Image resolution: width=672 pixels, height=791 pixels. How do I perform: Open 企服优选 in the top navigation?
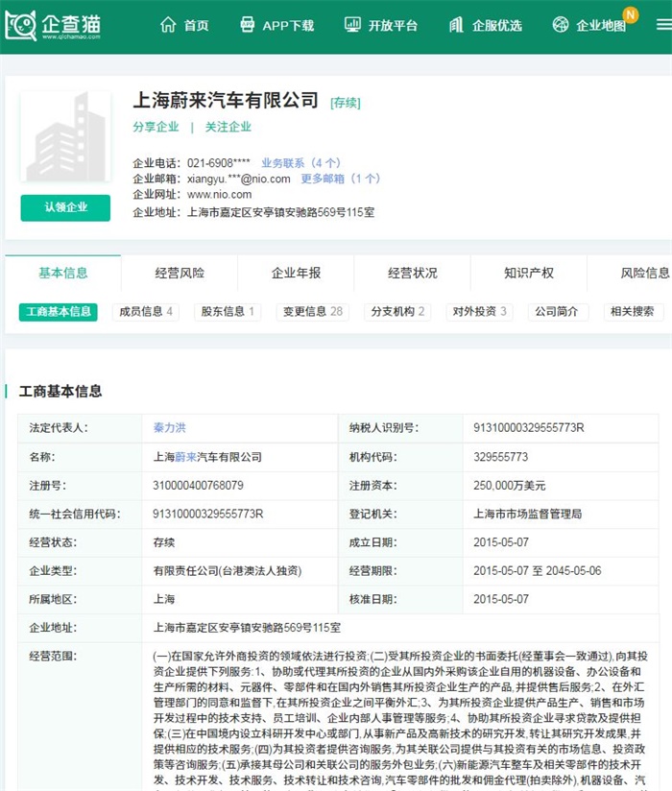(x=496, y=25)
